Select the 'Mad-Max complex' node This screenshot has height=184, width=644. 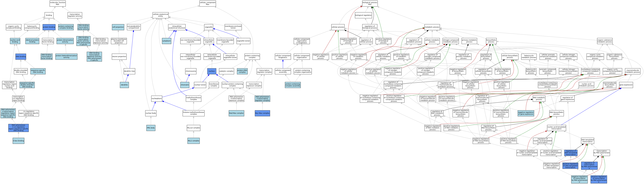tap(236, 113)
